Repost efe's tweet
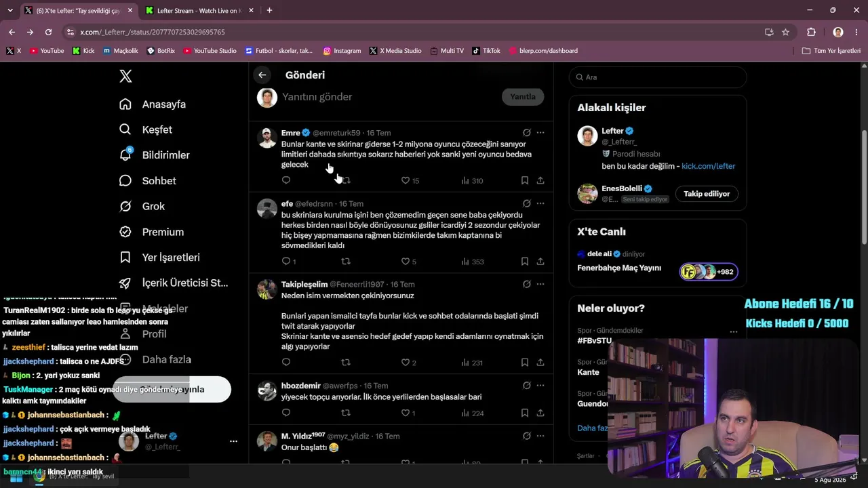 pyautogui.click(x=346, y=261)
